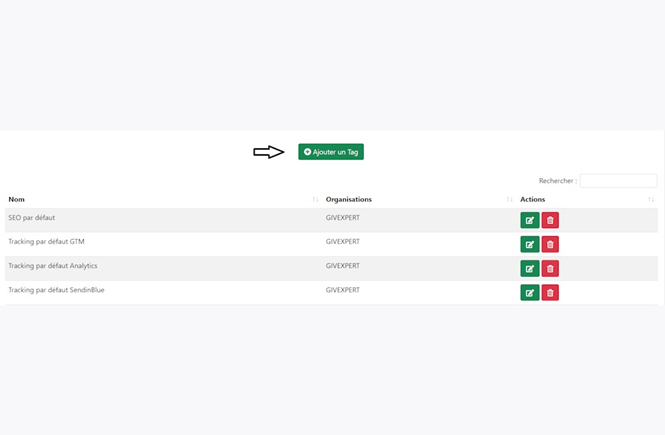665x435 pixels.
Task: Edit the Tracking par défaut SendinBlue tag
Action: point(530,293)
